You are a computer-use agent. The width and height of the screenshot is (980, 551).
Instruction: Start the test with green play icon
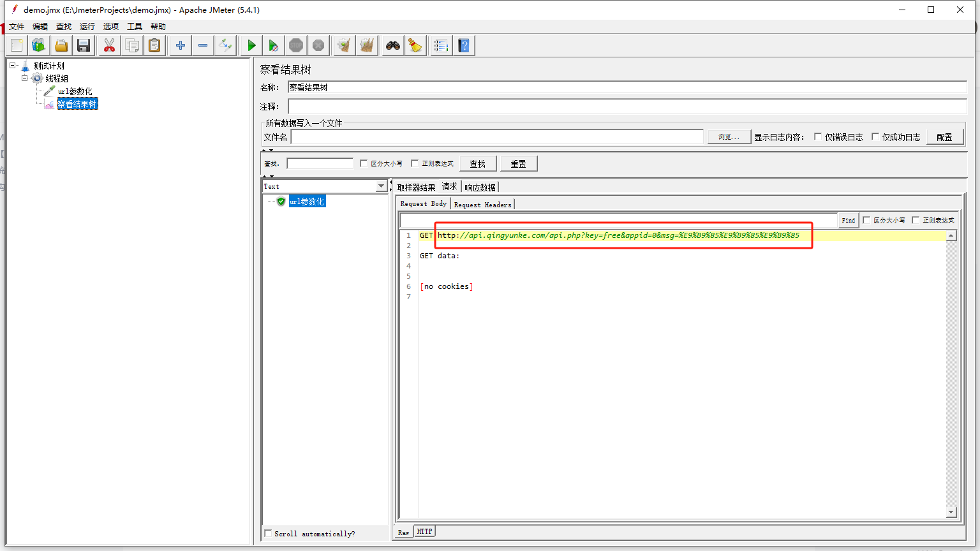pyautogui.click(x=251, y=45)
